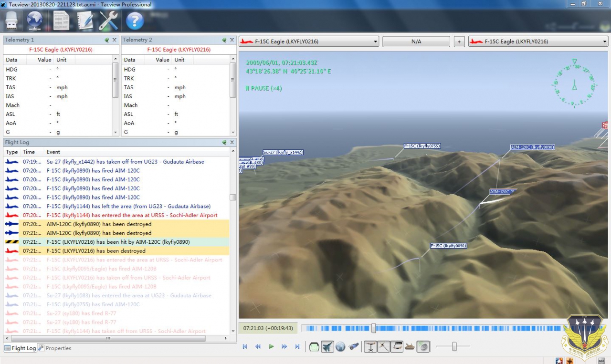Select Su-27 lkyfly1083 entered UG23 area row
The image size is (611, 364).
[116, 295]
